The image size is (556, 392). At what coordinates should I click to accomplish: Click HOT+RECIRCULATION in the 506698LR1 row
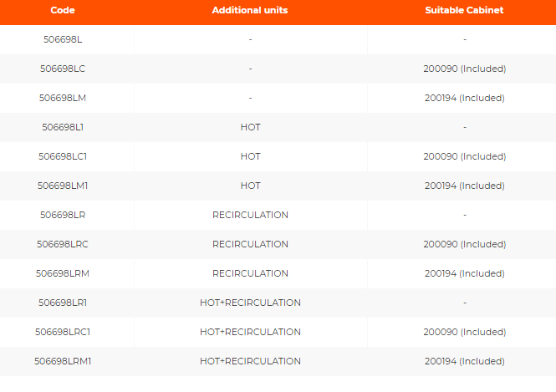pyautogui.click(x=250, y=303)
